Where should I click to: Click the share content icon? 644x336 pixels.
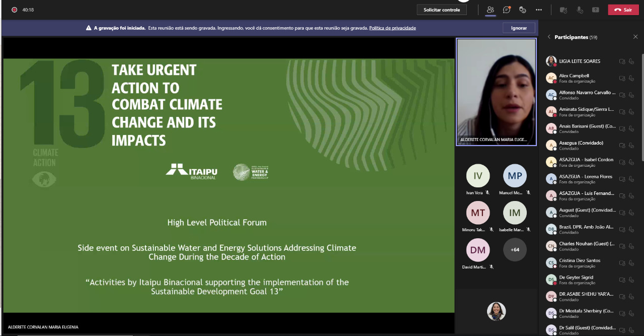coord(596,10)
